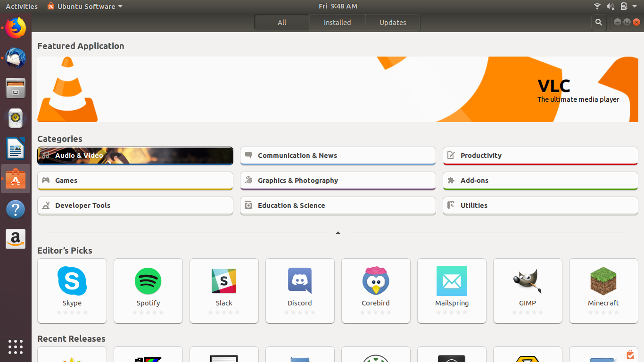
Task: Browse the Developer Tools category
Action: 135,206
